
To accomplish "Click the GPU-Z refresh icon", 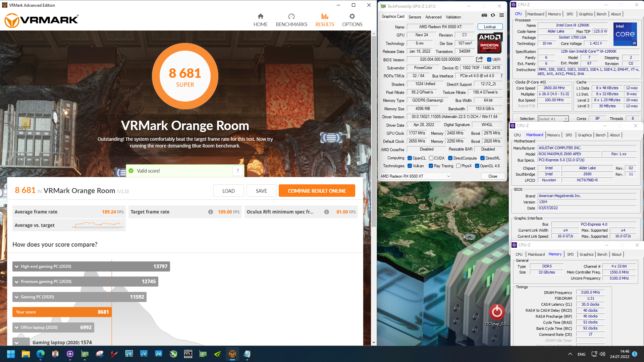I will (493, 15).
